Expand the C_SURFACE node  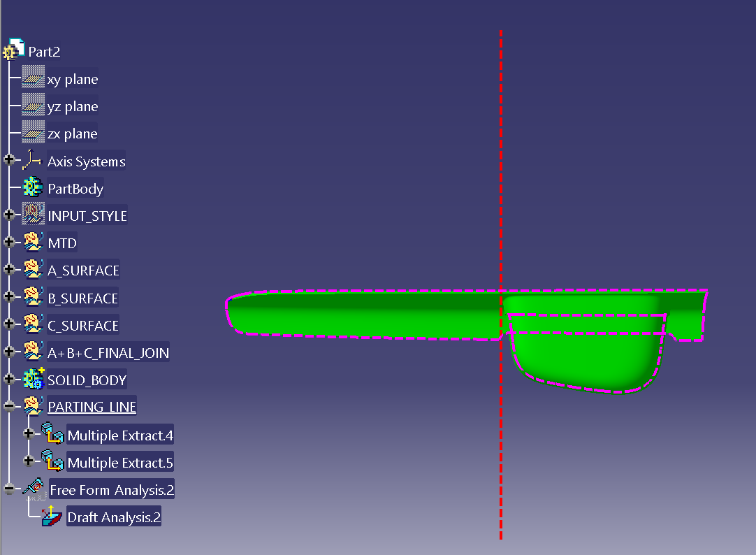click(x=9, y=324)
